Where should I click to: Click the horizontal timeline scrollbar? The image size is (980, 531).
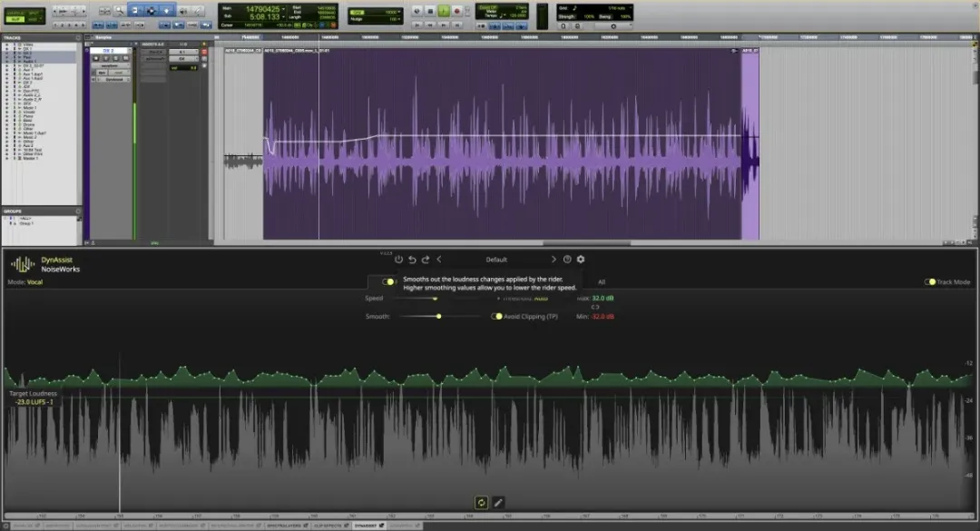(x=586, y=242)
